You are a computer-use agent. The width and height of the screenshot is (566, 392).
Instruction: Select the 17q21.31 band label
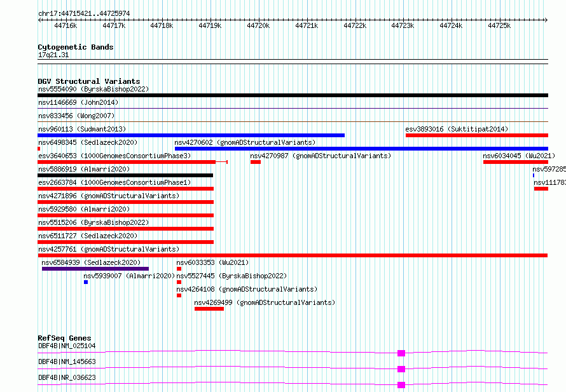coord(53,55)
